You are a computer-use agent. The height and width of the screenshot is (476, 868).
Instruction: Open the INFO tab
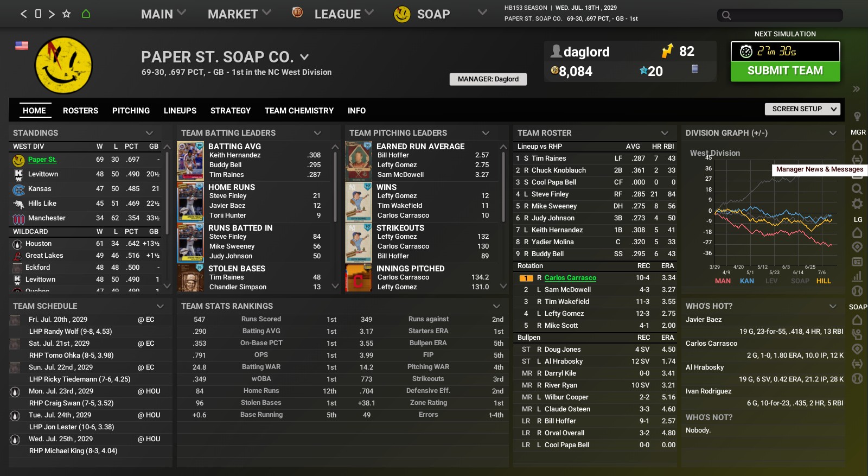point(356,111)
